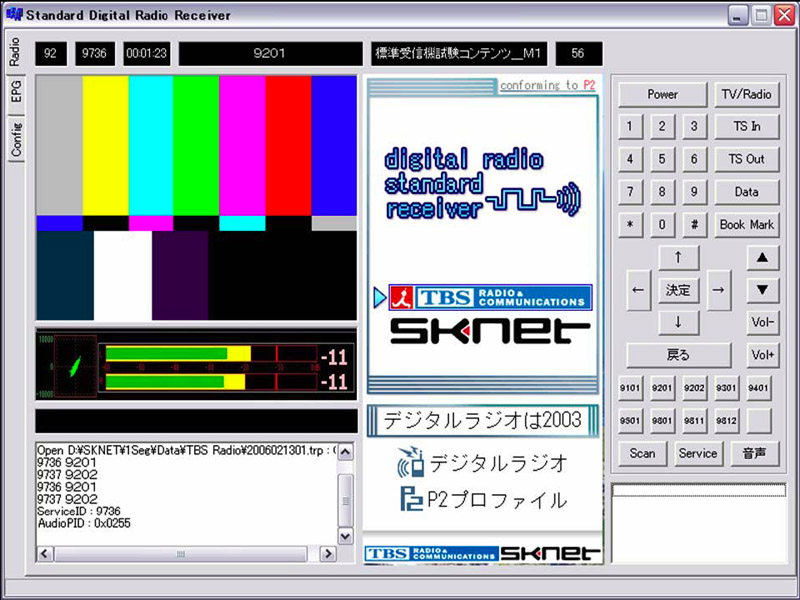
Task: Click the TS In button
Action: (746, 127)
